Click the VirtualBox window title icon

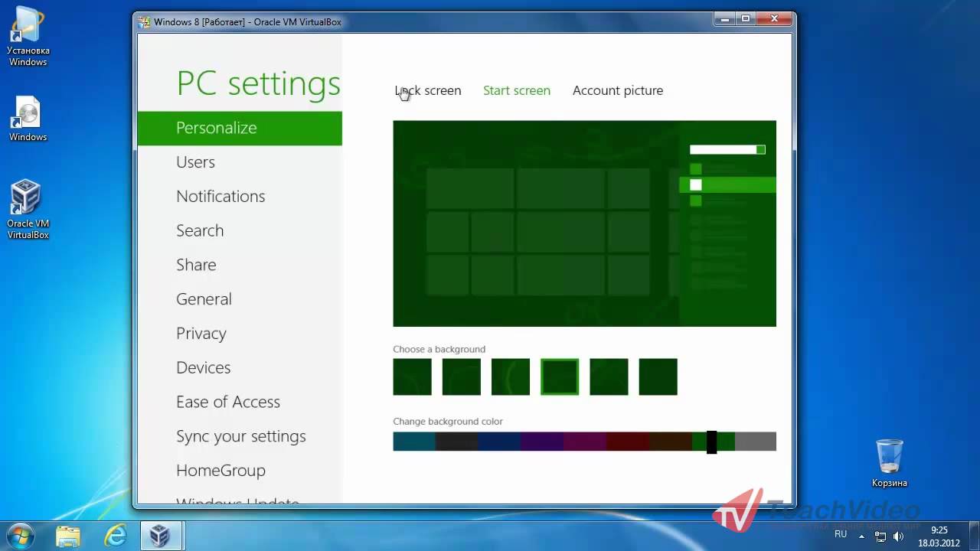click(144, 21)
